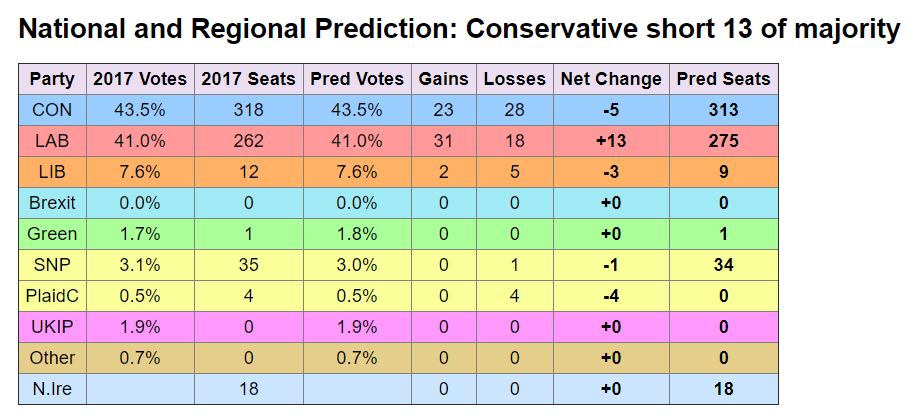The height and width of the screenshot is (420, 911).
Task: Click Labour predicted seats value 275
Action: tap(723, 141)
